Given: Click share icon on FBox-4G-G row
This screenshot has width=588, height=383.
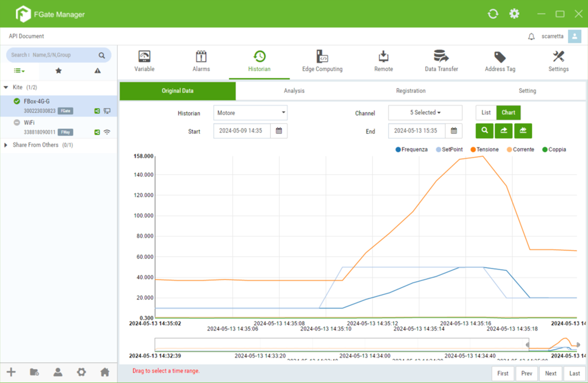Looking at the screenshot, I should tap(97, 111).
